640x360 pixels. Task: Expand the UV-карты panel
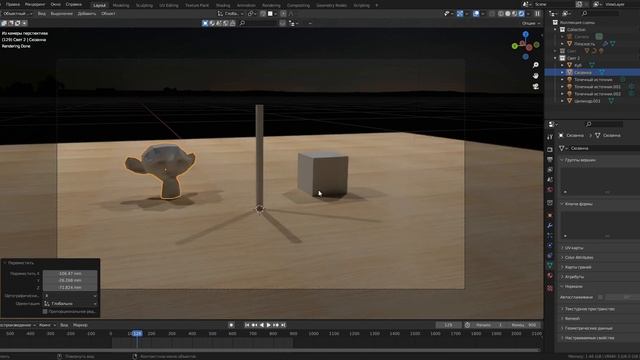574,248
